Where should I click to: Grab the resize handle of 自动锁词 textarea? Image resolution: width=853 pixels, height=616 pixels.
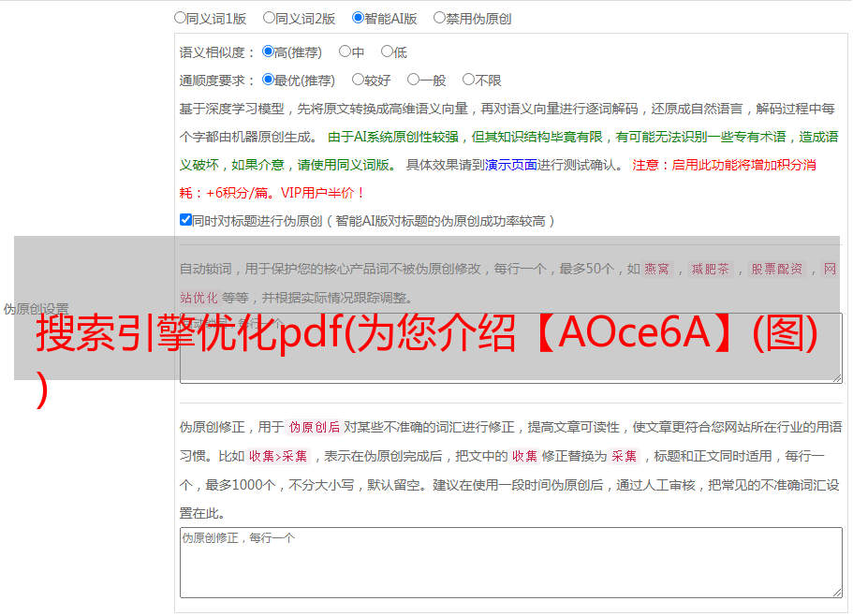coord(837,378)
